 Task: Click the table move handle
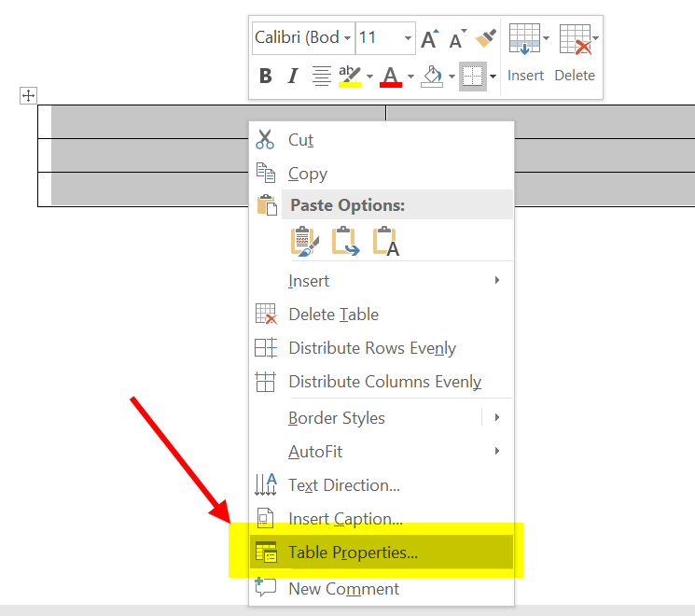(29, 95)
